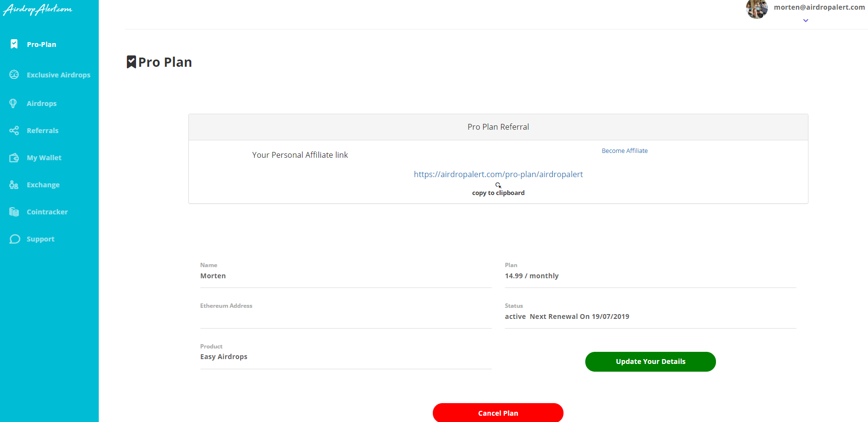
Task: Click the Cointracker coins icon
Action: point(14,212)
